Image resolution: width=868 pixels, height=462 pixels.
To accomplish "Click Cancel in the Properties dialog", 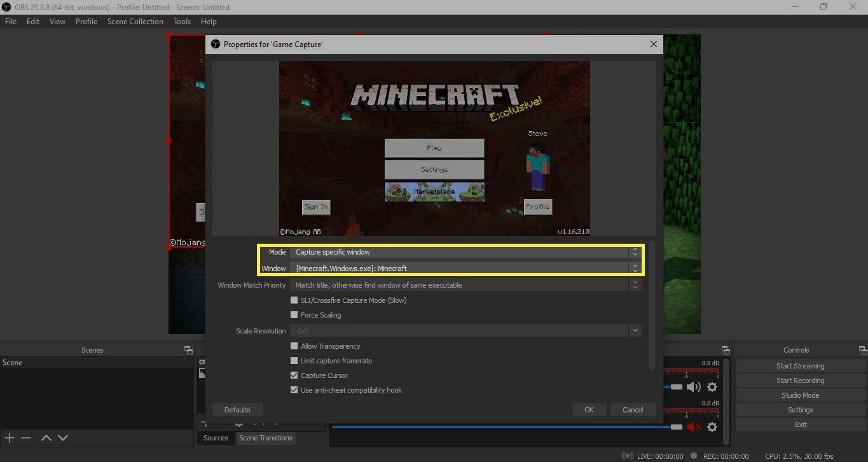I will tap(633, 410).
